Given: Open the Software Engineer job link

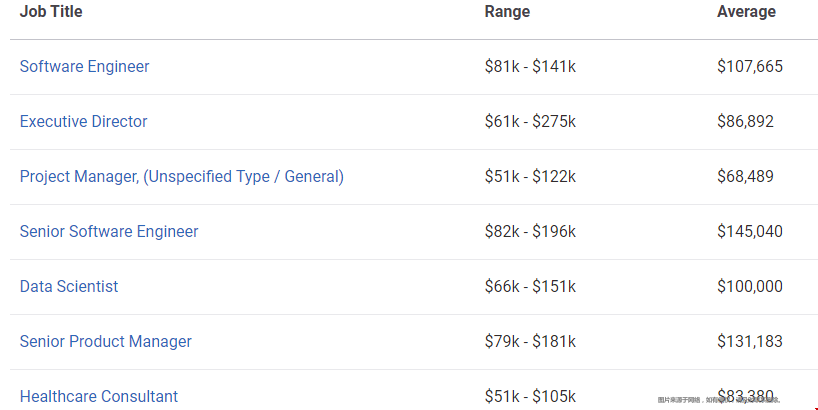Looking at the screenshot, I should [x=85, y=66].
